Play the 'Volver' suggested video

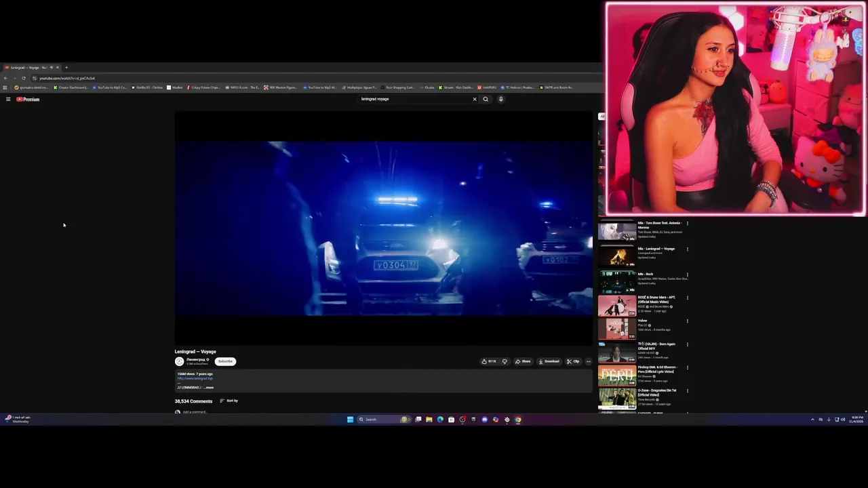617,329
